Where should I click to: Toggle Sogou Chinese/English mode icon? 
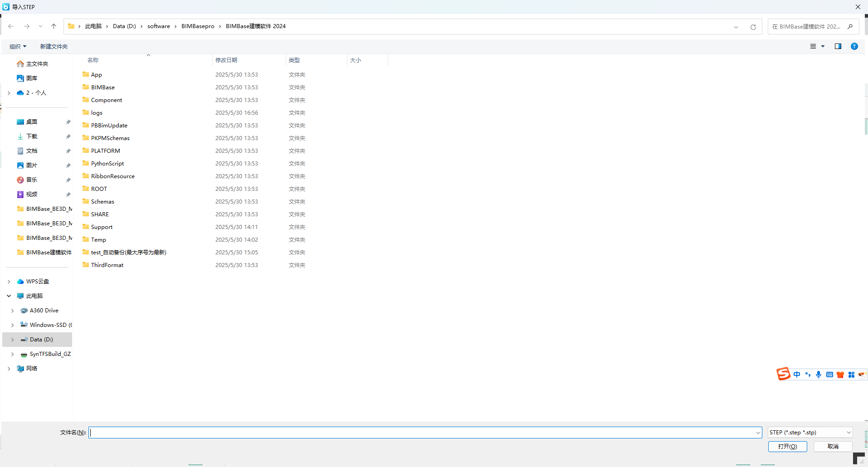pos(797,375)
